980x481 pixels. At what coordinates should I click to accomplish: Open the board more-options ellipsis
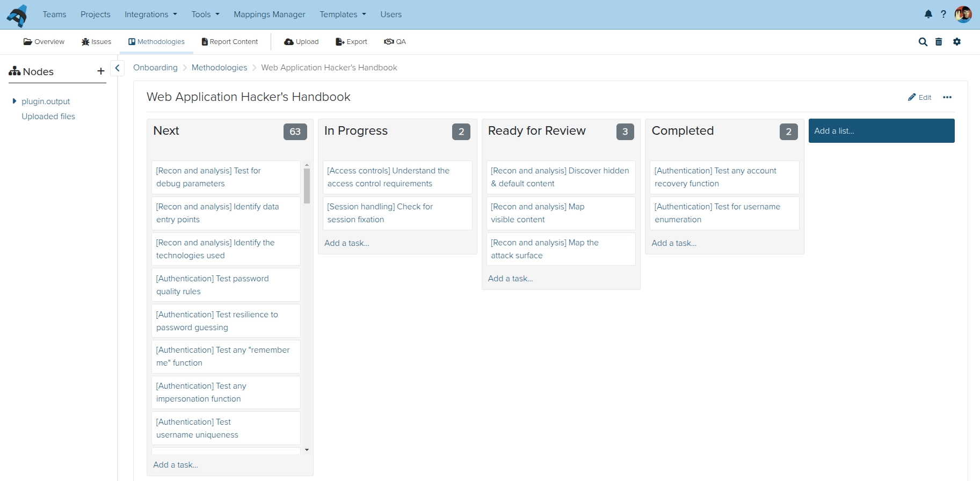pyautogui.click(x=947, y=97)
